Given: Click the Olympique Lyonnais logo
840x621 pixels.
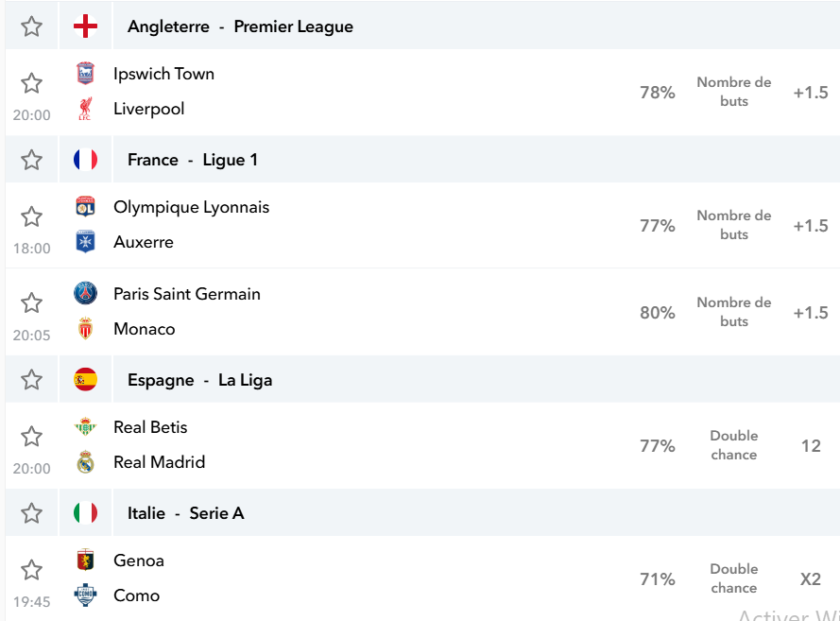Looking at the screenshot, I should click(85, 207).
